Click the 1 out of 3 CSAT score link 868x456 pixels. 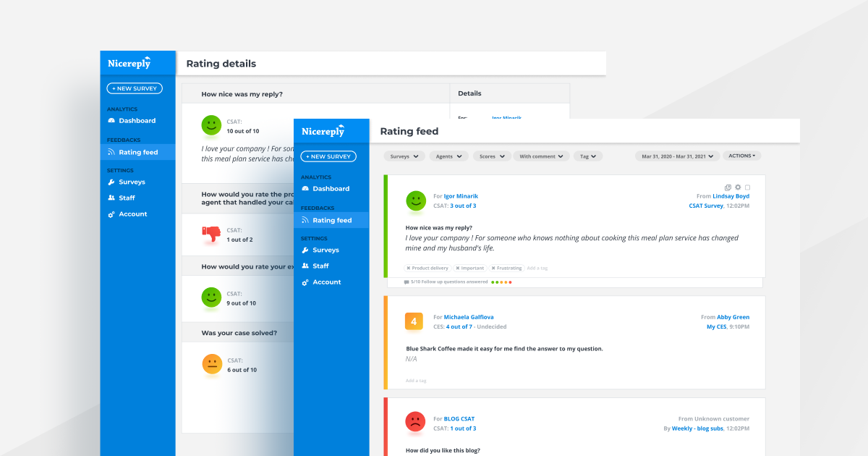[x=463, y=428]
